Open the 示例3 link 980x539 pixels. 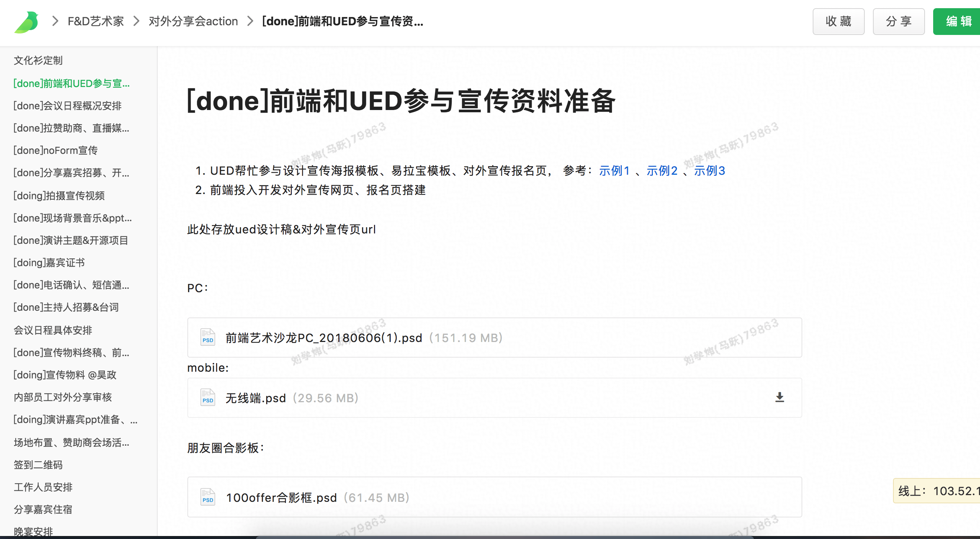[709, 170]
